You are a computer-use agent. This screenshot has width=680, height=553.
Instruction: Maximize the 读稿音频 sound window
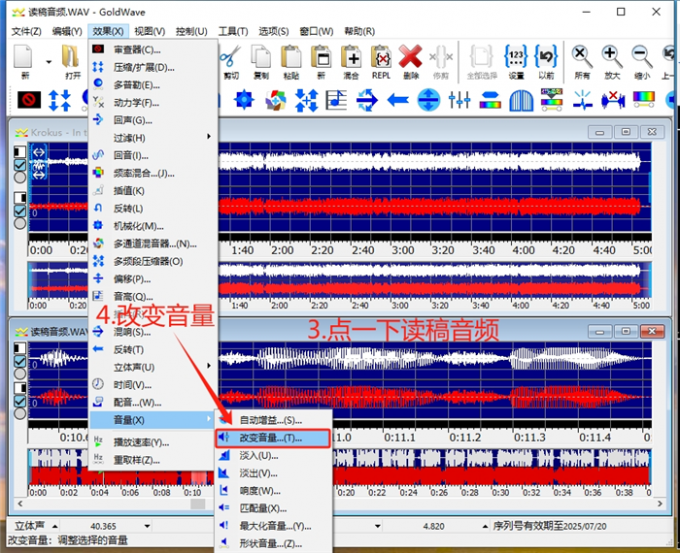coord(626,332)
